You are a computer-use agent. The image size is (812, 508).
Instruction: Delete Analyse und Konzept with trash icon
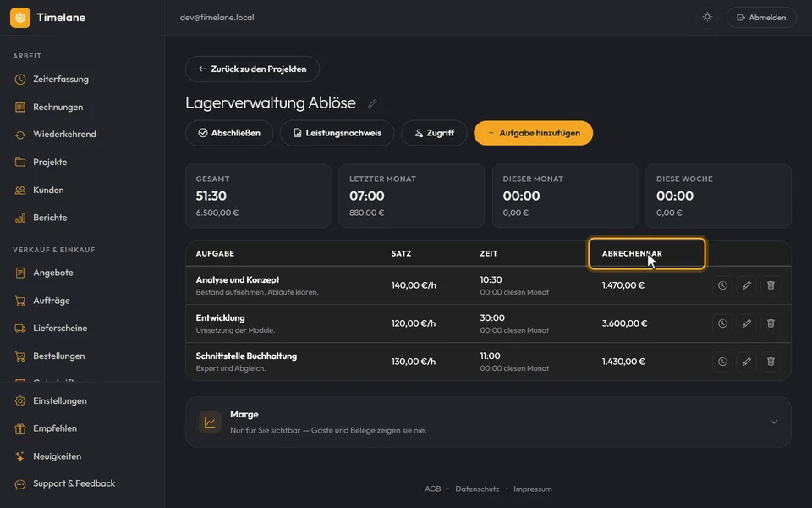(771, 285)
